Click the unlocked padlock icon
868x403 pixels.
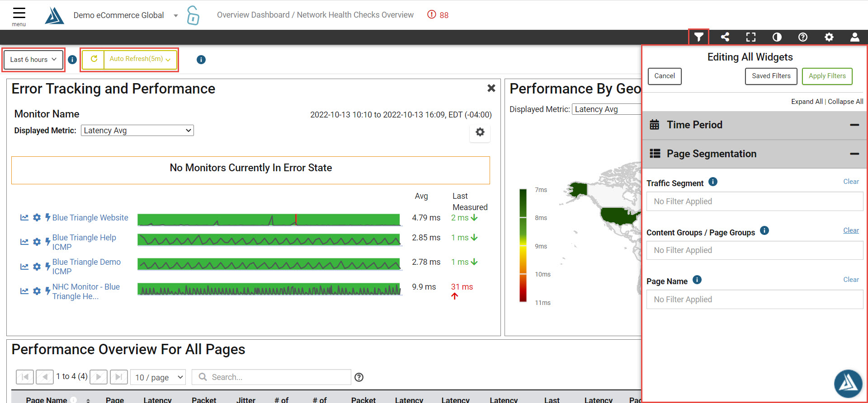point(193,15)
